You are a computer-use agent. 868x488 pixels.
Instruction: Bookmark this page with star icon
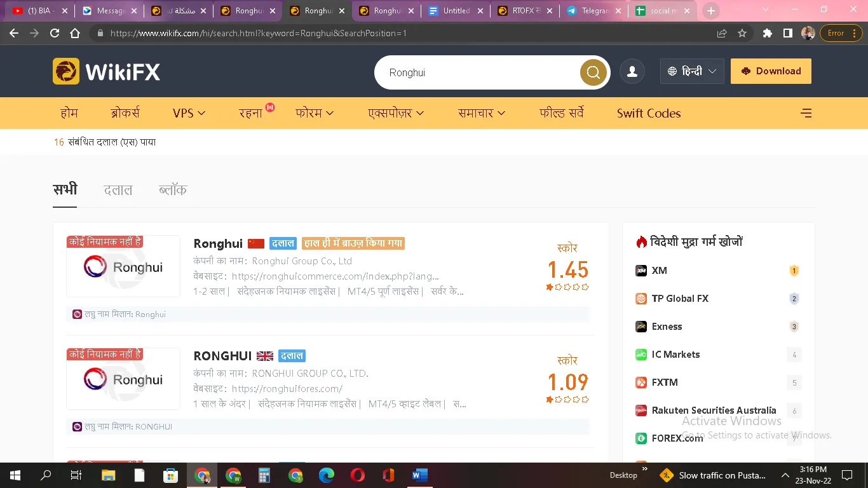tap(742, 33)
